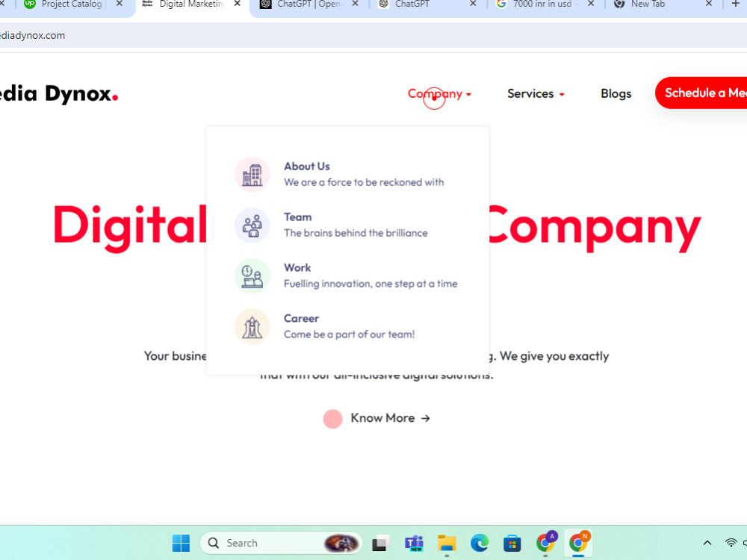
Task: Click 'Fuelling innovation, one step at a time'
Action: coord(371,284)
